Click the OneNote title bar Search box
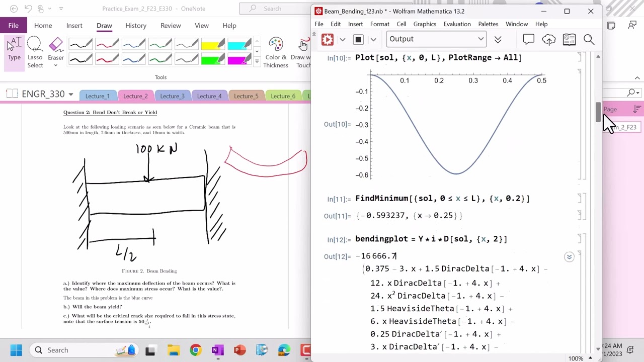The image size is (644, 362). coord(275,9)
